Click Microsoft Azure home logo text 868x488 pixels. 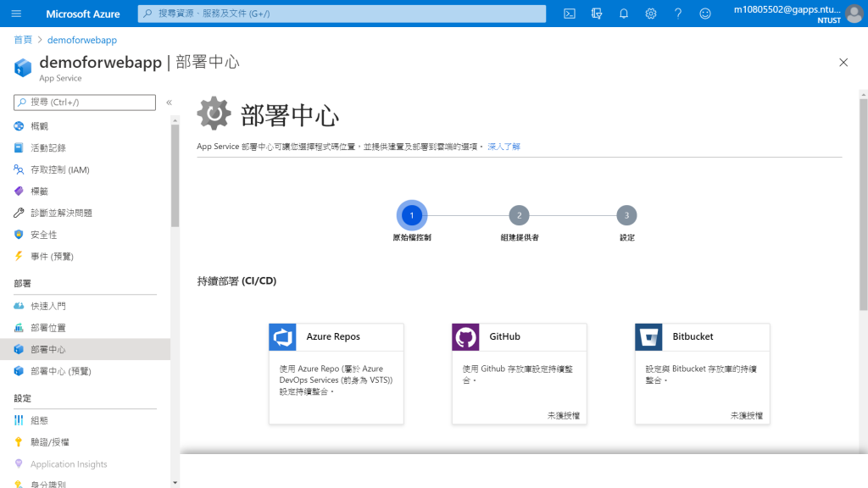(82, 14)
